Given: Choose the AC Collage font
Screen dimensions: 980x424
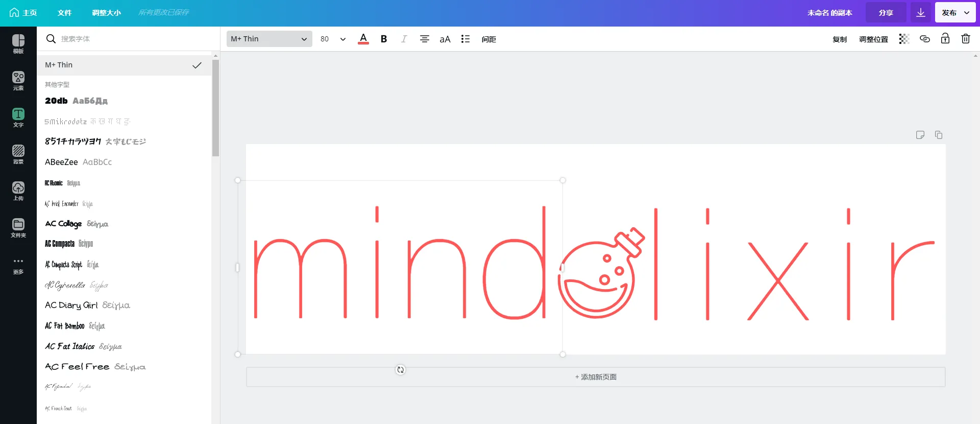Looking at the screenshot, I should [124, 224].
